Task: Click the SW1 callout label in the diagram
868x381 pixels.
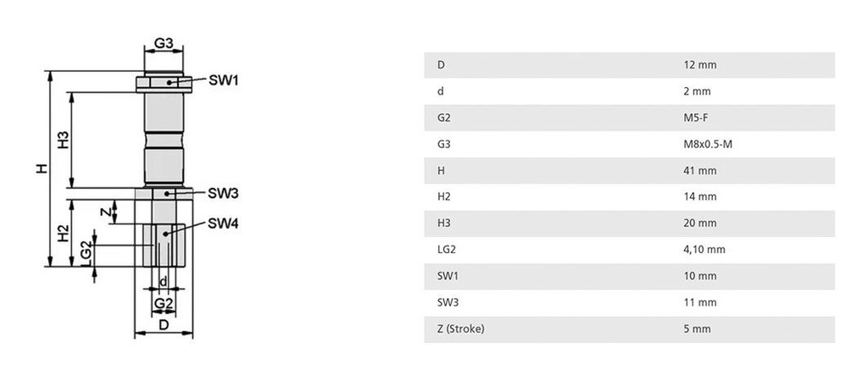Action: [x=224, y=80]
